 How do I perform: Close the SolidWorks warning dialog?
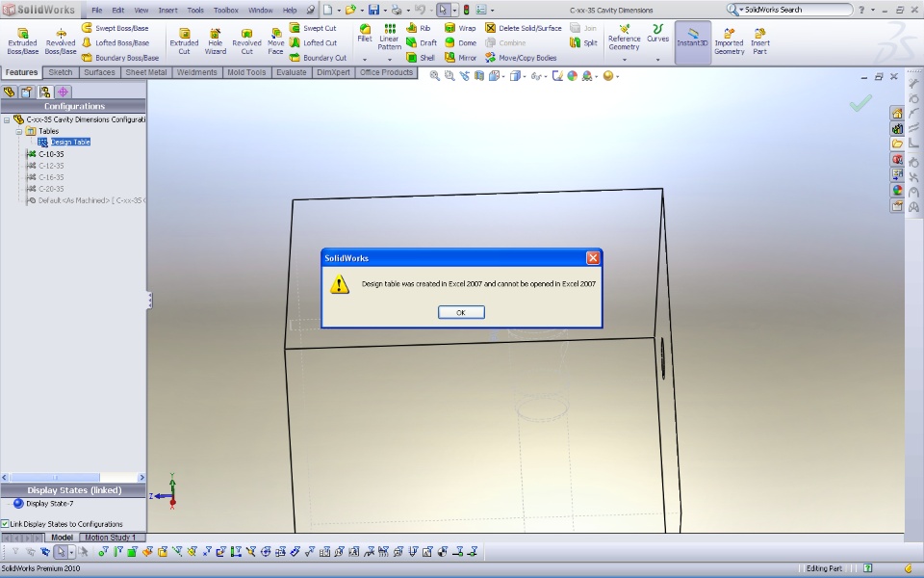tap(593, 258)
